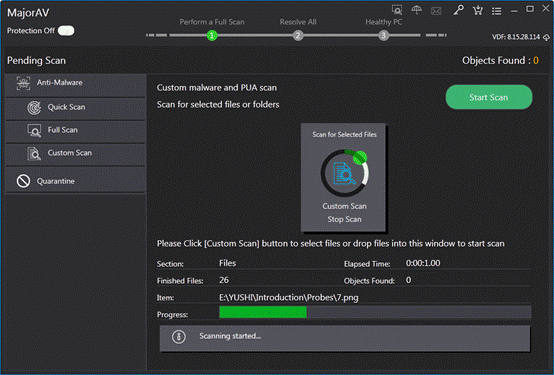Click the Healthy PC step label
The height and width of the screenshot is (375, 554).
click(384, 22)
